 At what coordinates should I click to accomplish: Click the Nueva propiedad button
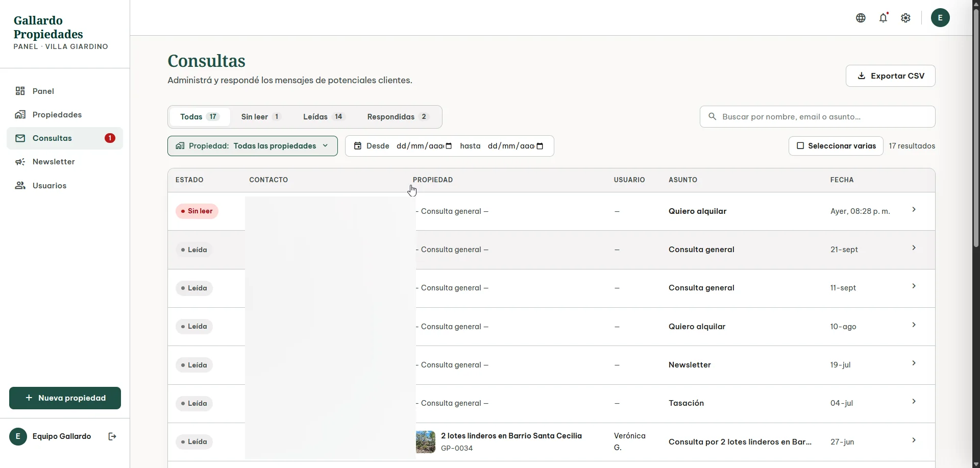tap(65, 398)
